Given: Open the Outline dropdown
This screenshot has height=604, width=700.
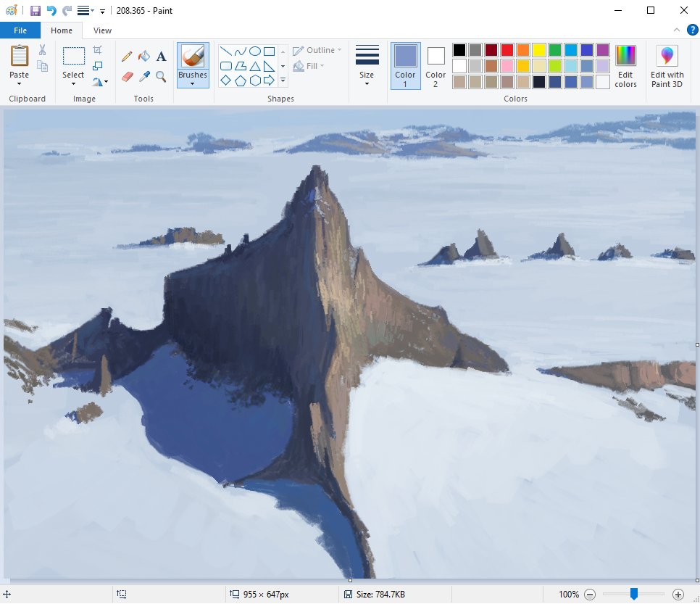Looking at the screenshot, I should tap(317, 50).
